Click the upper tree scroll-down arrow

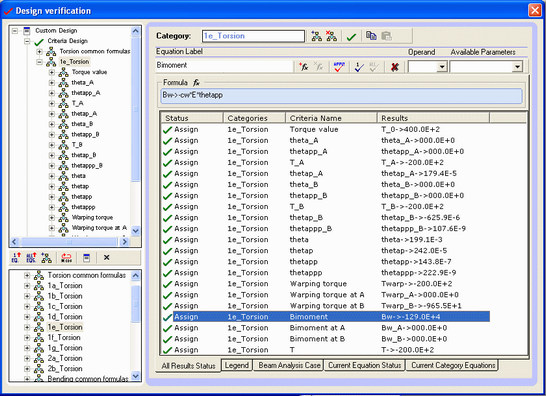pos(136,231)
